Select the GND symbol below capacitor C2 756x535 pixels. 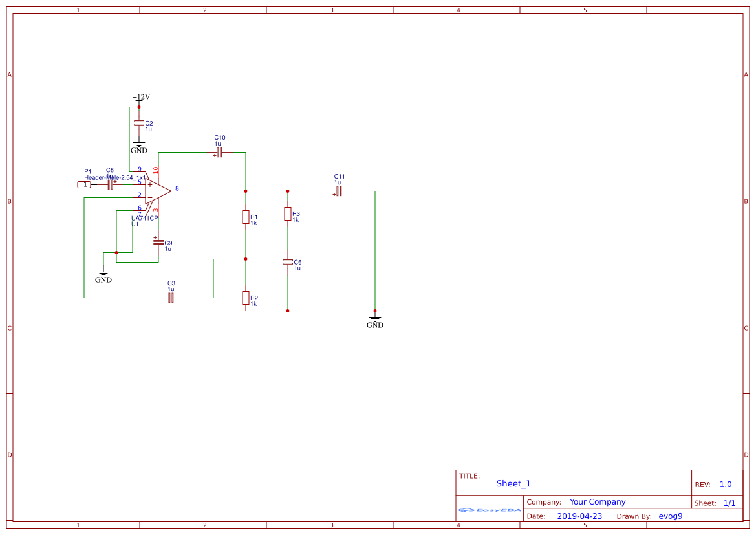click(x=139, y=147)
